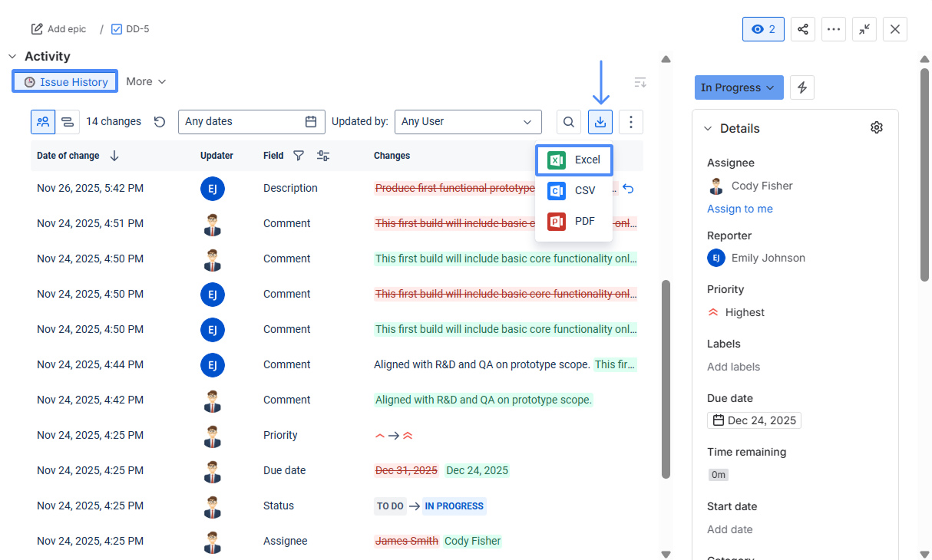
Task: Open the calendar icon in Any dates field
Action: pos(311,121)
